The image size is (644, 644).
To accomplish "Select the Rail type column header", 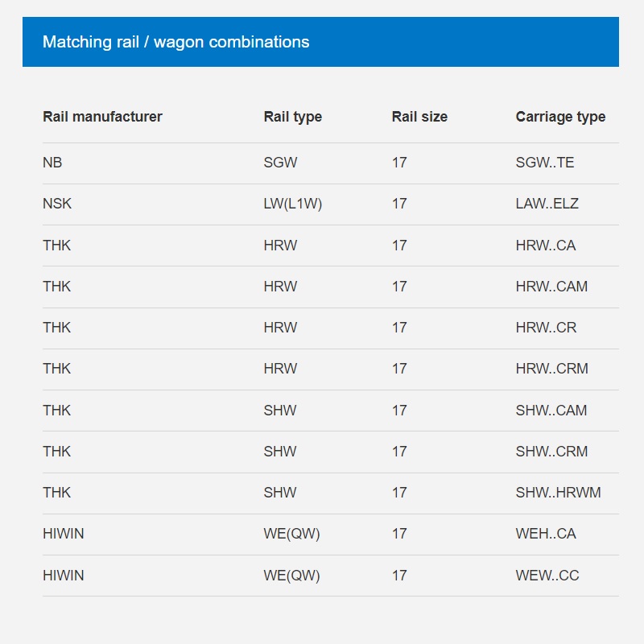I will coord(292,117).
